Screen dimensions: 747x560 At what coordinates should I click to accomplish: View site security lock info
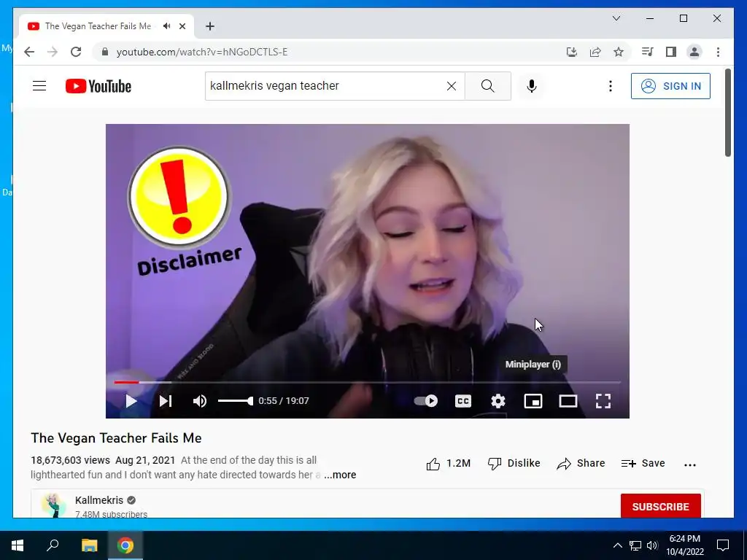[x=105, y=52]
